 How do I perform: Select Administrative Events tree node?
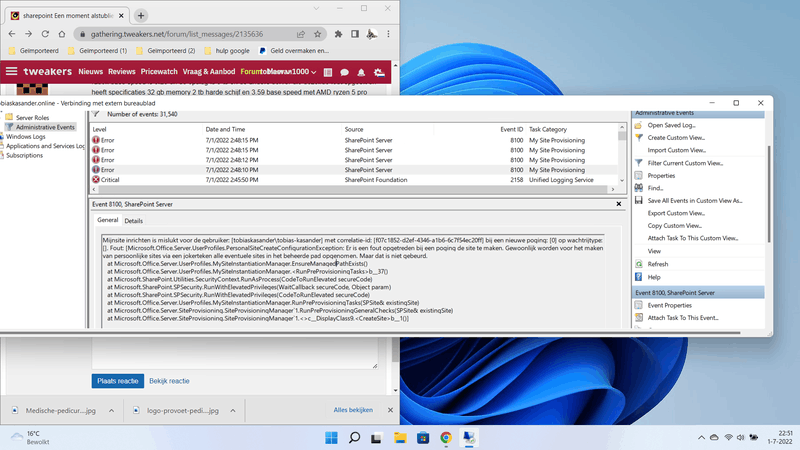pos(45,127)
